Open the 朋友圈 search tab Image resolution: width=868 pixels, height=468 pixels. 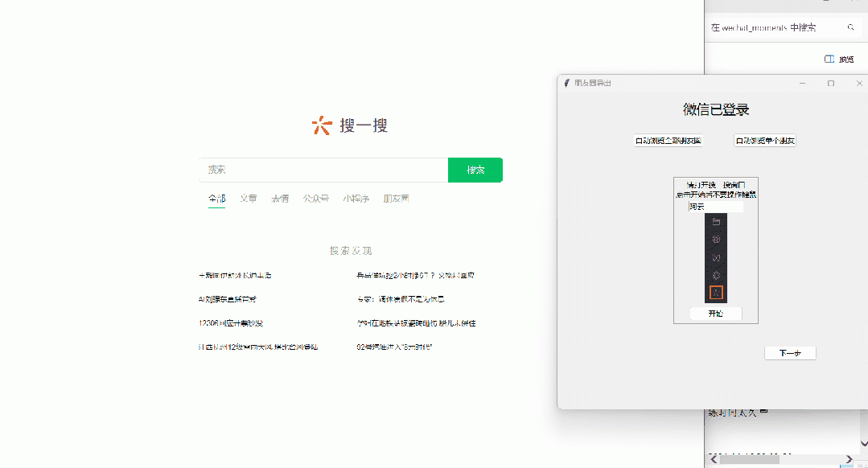pos(396,198)
